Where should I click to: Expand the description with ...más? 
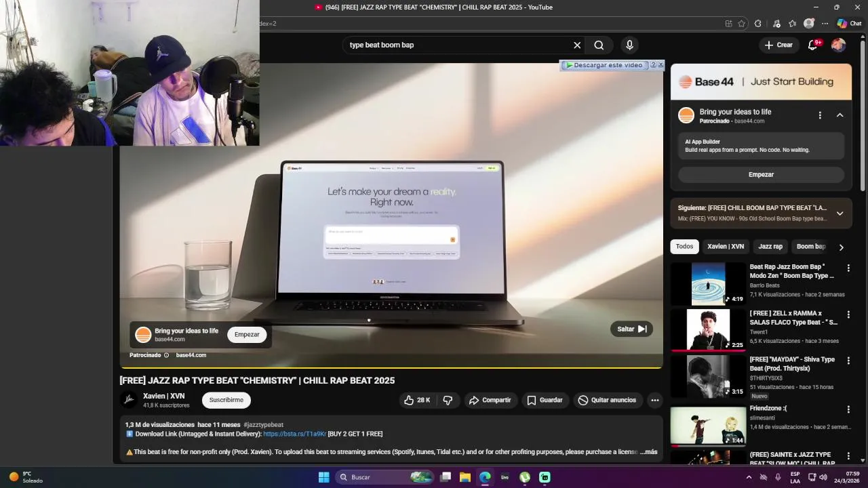pos(648,452)
